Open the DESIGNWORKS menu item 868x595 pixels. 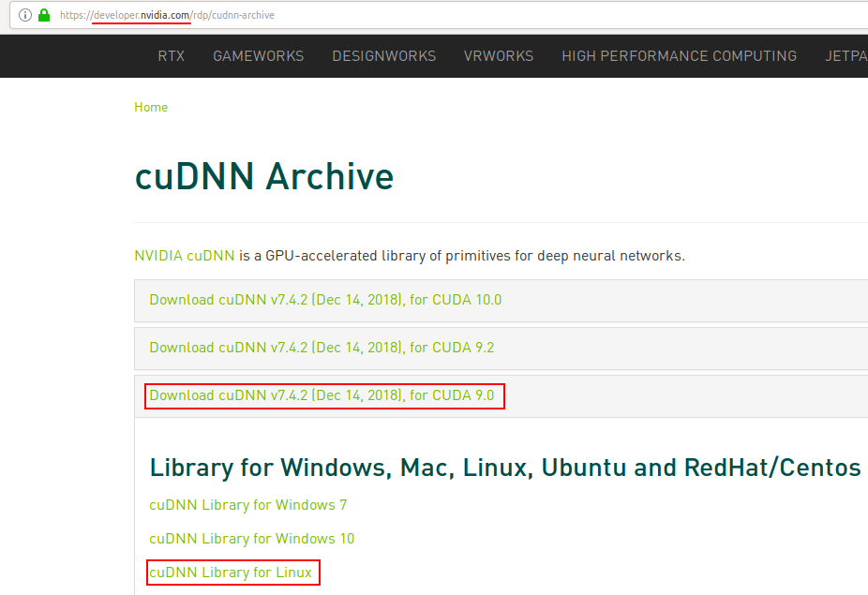384,56
